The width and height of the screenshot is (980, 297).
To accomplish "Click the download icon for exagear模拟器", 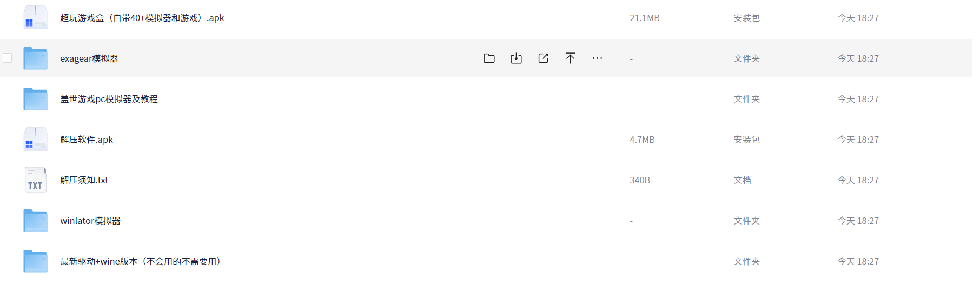I will [x=516, y=58].
